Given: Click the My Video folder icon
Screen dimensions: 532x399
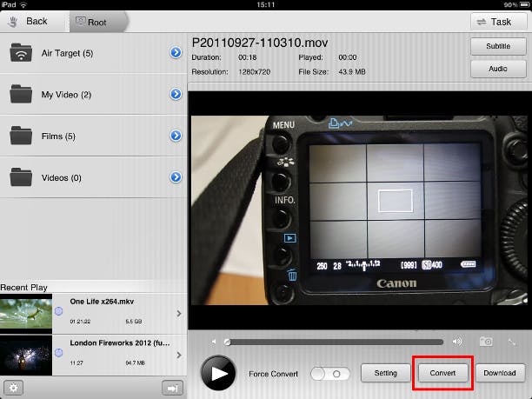Looking at the screenshot, I should [x=21, y=94].
